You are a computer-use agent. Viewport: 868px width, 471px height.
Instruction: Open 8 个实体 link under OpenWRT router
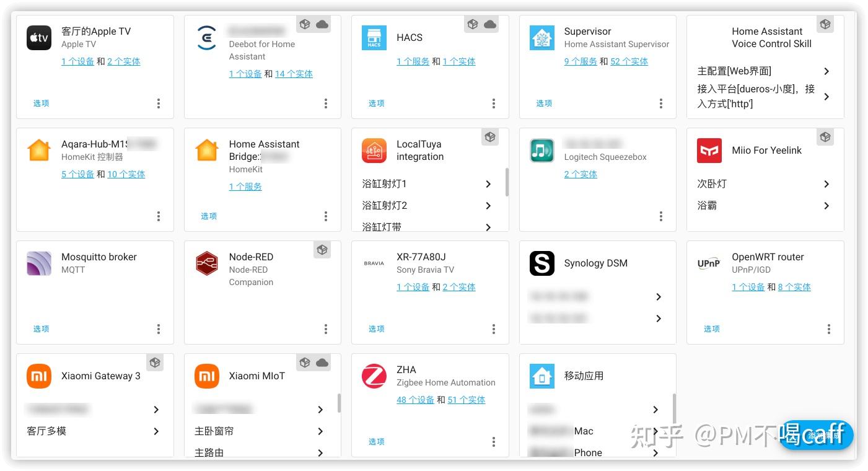pos(794,287)
